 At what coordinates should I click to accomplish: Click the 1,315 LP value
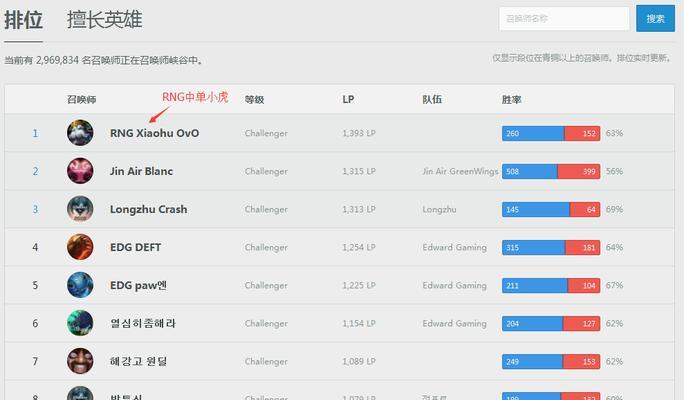(x=359, y=171)
